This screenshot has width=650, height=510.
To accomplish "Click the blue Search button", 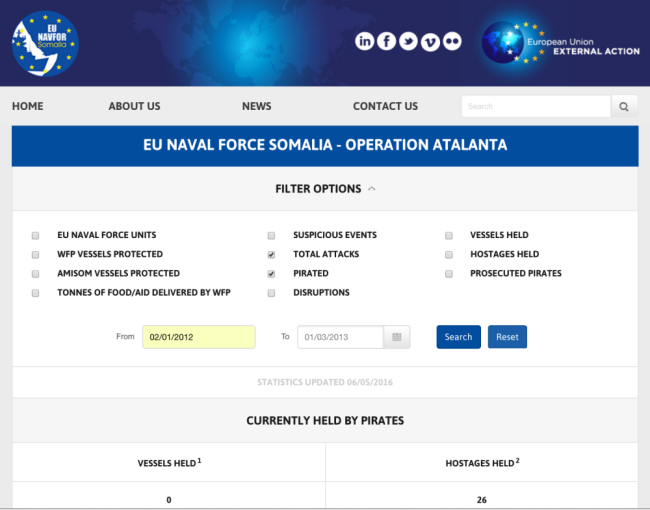I will tap(458, 337).
